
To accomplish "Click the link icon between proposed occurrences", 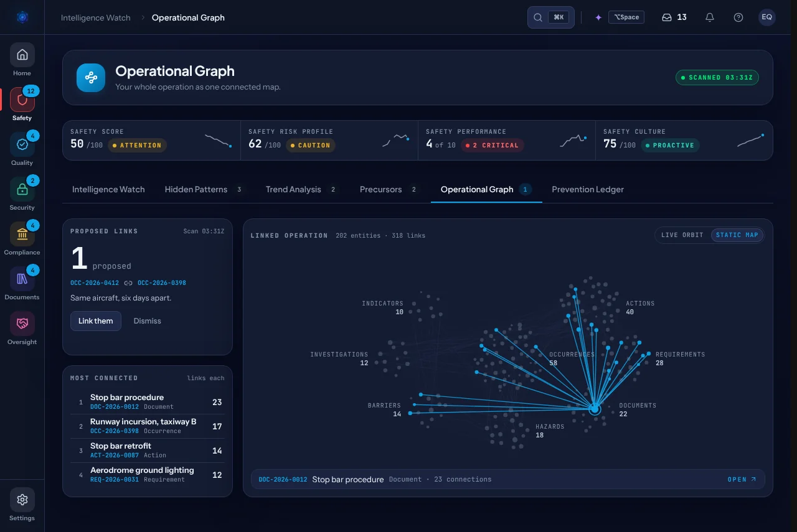I will [128, 283].
